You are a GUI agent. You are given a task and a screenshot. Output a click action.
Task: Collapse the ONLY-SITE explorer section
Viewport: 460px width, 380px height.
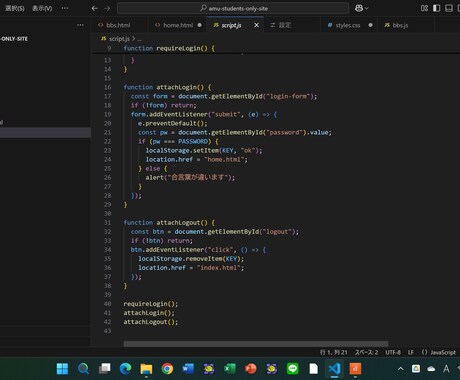coord(14,39)
